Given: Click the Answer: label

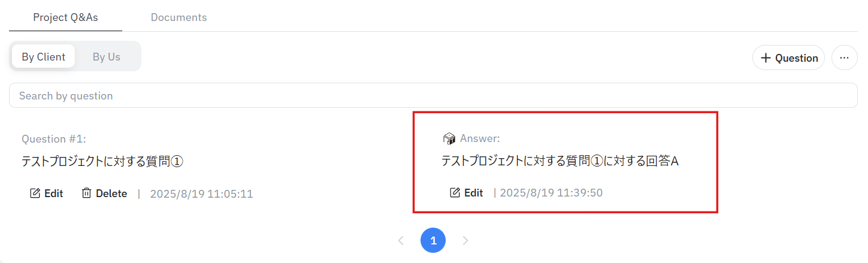Looking at the screenshot, I should click(480, 139).
